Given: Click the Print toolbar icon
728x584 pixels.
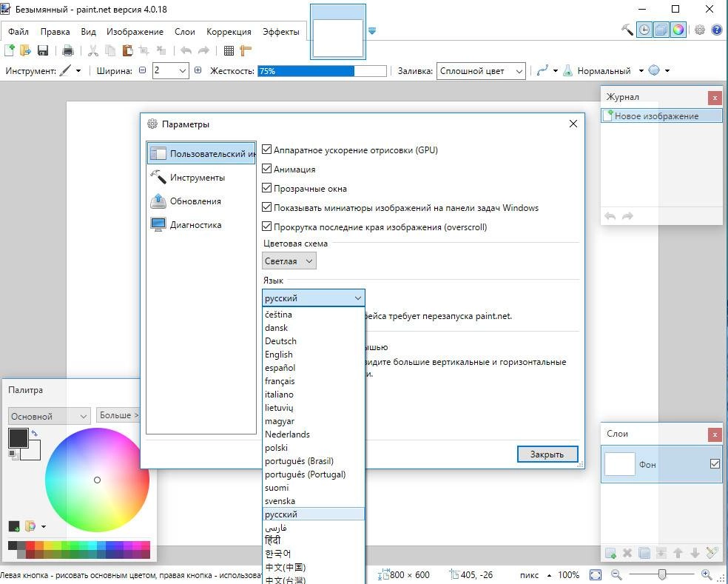Looking at the screenshot, I should tap(68, 50).
